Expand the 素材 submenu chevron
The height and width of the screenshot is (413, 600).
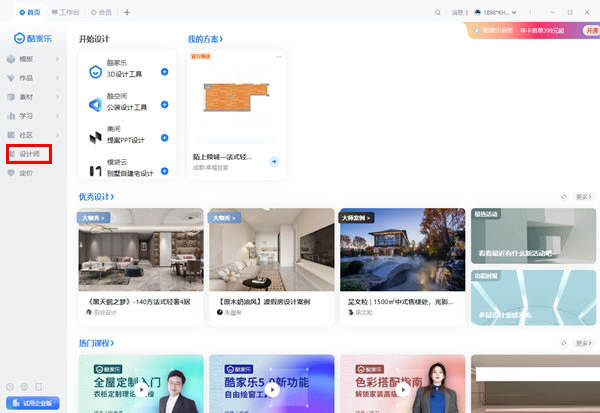point(57,97)
